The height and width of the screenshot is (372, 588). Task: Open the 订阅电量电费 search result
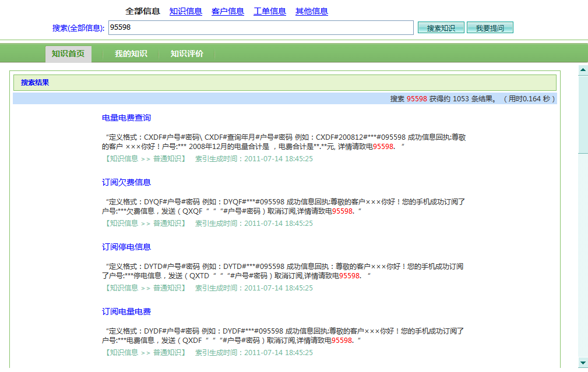click(x=126, y=311)
